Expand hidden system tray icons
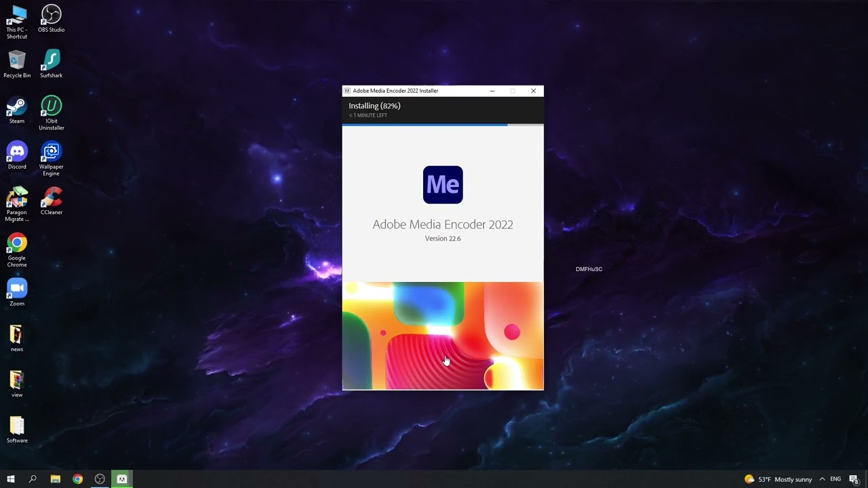868x488 pixels. click(x=822, y=479)
